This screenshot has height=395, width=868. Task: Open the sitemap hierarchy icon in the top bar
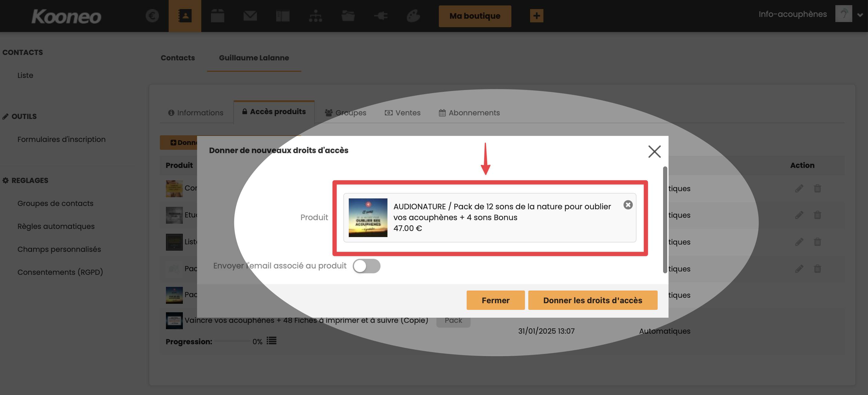[316, 16]
